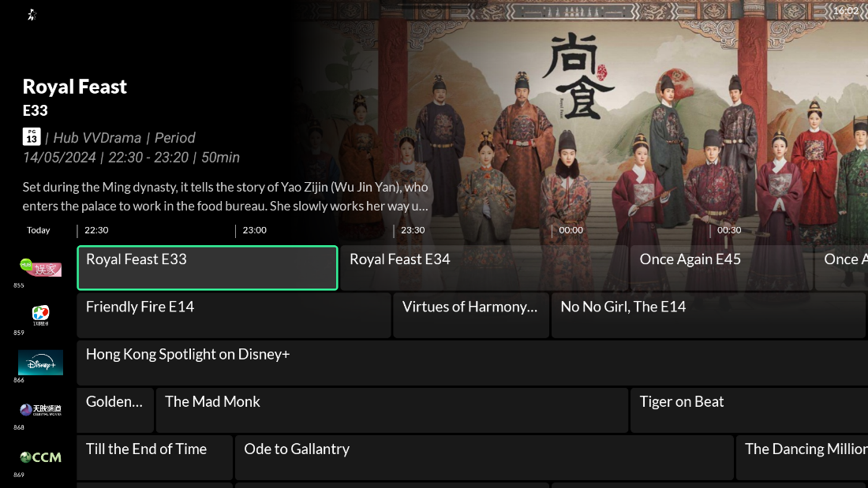Select Friendly Fire E14 program
The height and width of the screenshot is (488, 868).
pyautogui.click(x=234, y=315)
